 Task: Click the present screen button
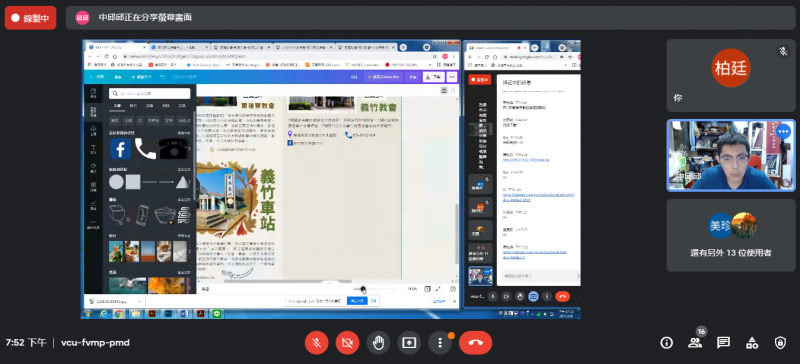click(409, 343)
